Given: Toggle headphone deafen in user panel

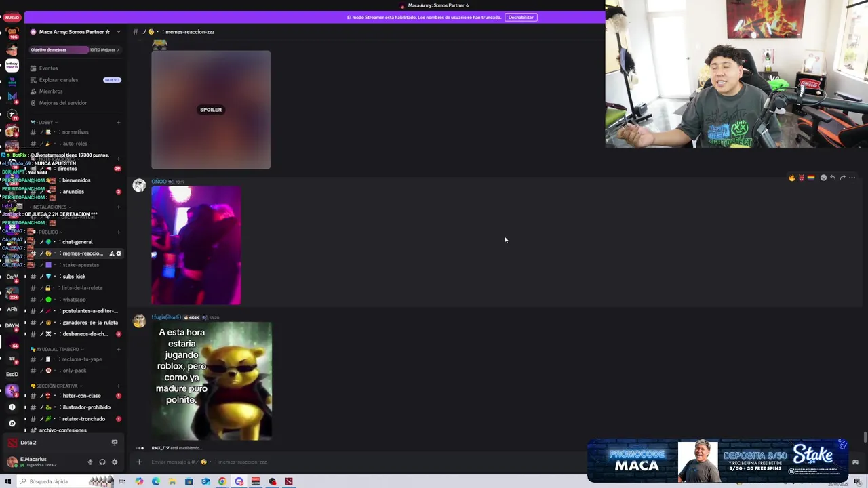Looking at the screenshot, I should point(102,462).
